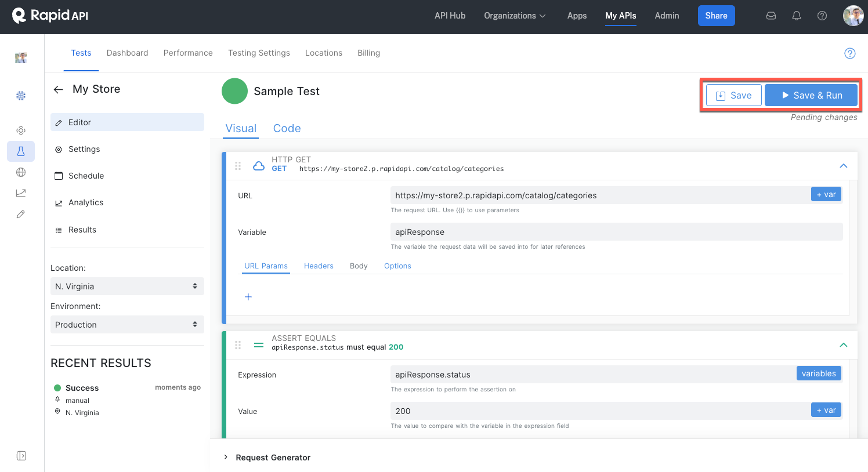This screenshot has width=868, height=472.
Task: Open the Body request tab
Action: click(x=359, y=266)
